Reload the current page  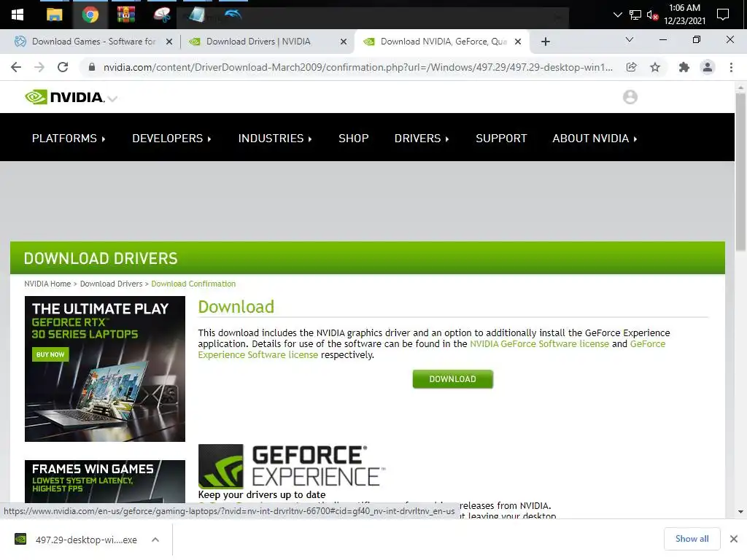click(x=63, y=67)
